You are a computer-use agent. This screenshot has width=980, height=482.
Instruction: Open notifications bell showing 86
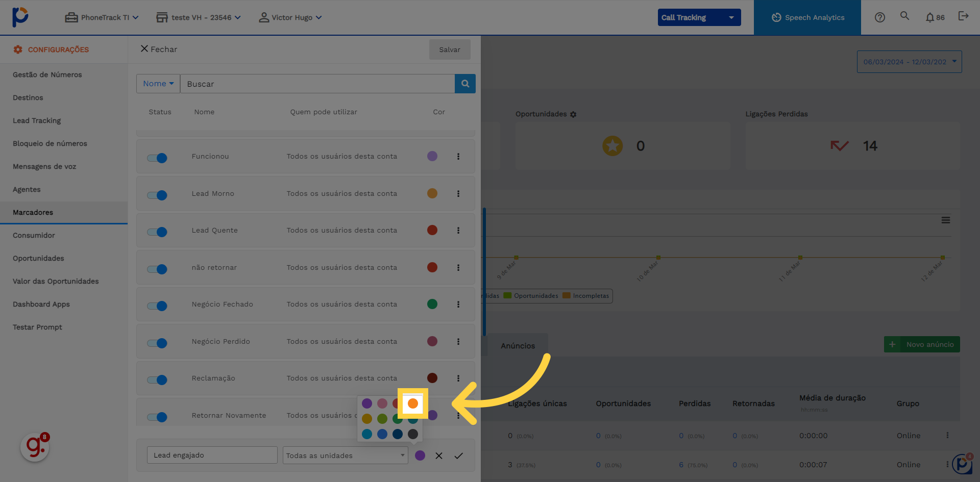tap(935, 17)
